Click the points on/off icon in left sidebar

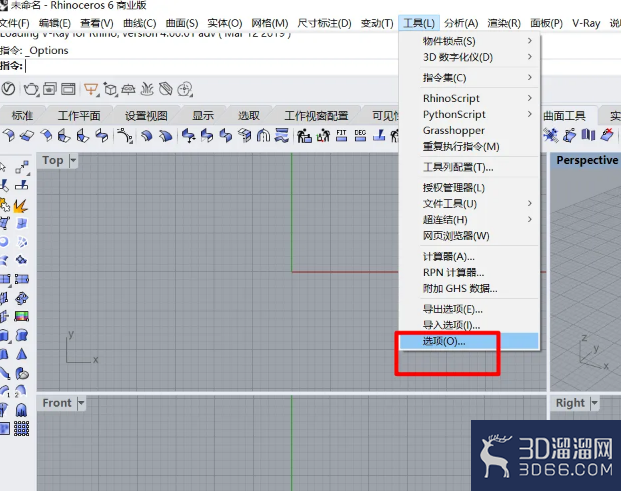click(x=22, y=167)
